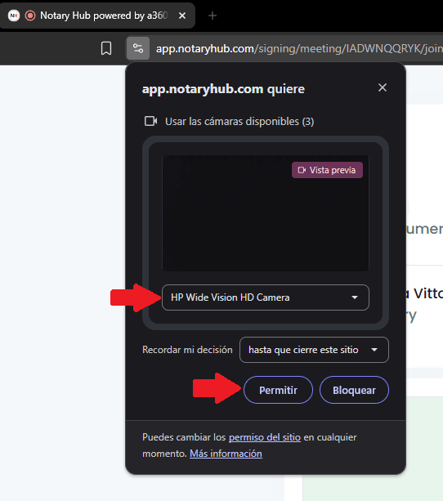Close the Notary Hub browser tab

(x=182, y=16)
